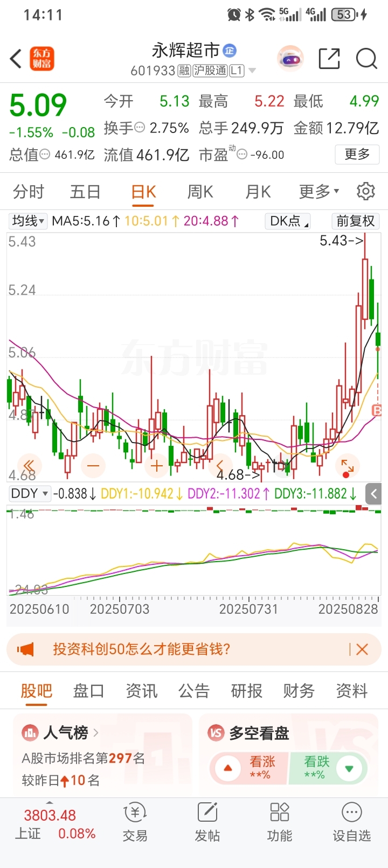This screenshot has height=868, width=388.
Task: Close the 科创50 promo banner
Action: point(362,649)
